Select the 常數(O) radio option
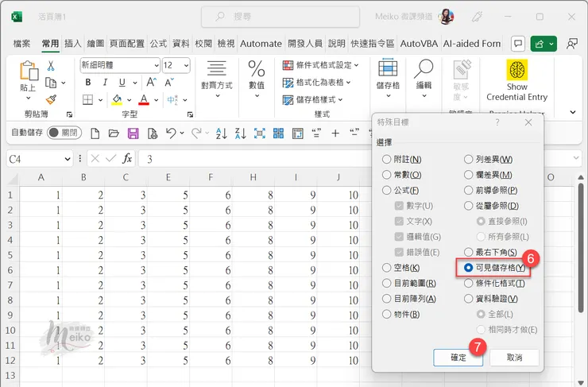Viewport: 588px width, 387px height. click(x=386, y=175)
